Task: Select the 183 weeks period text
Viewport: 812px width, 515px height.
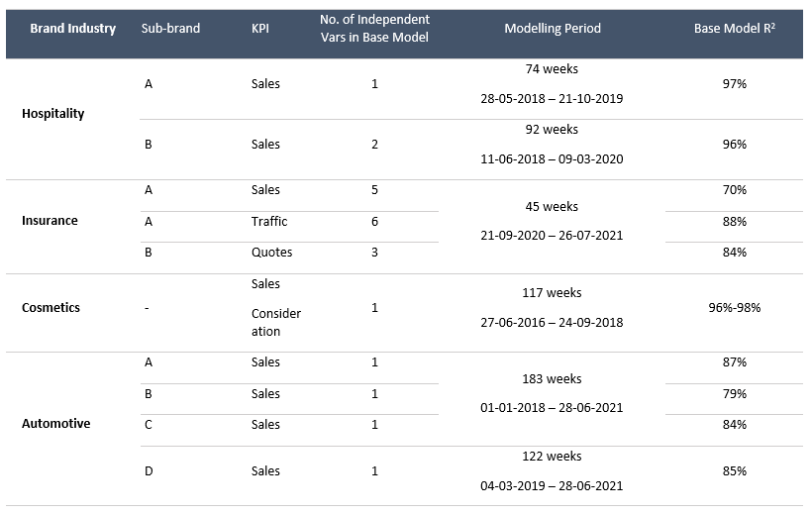Action: 552,379
